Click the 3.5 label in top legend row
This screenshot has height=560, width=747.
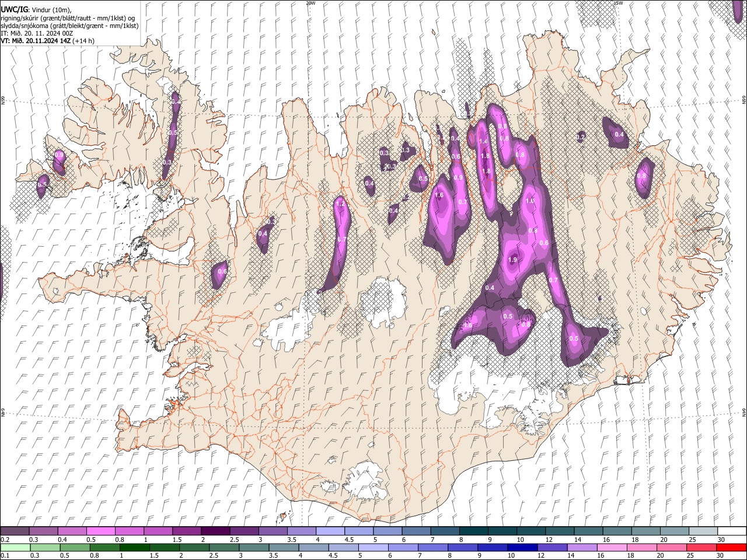click(291, 540)
